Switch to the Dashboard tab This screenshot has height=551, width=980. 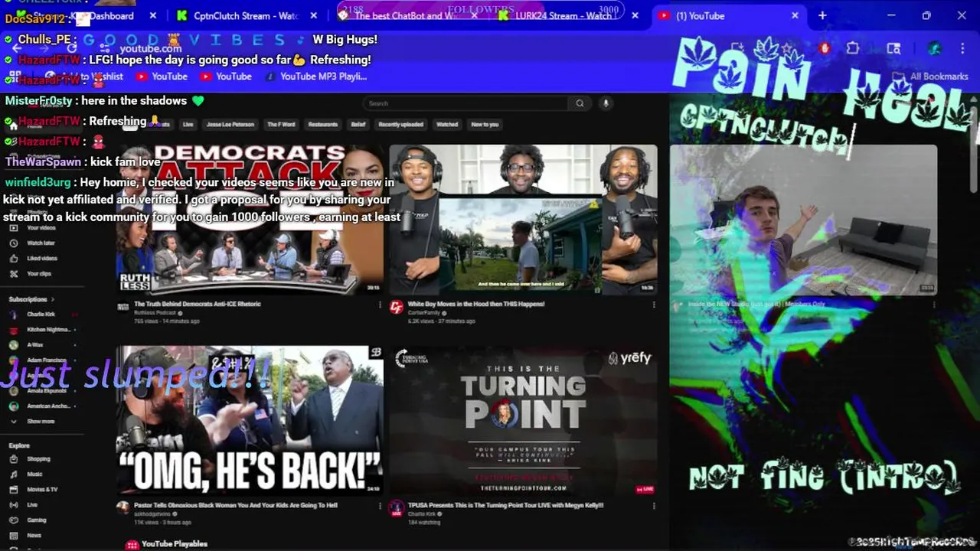112,15
